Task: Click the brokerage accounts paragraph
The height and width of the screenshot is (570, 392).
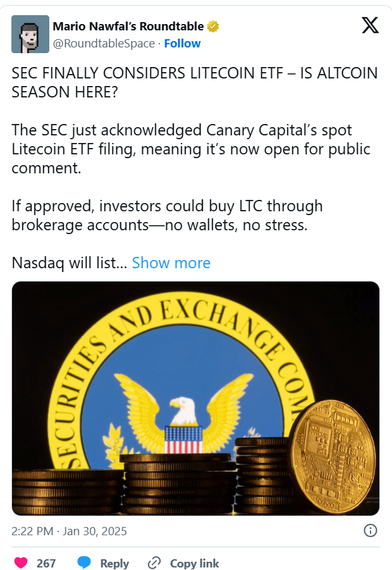Action: click(x=167, y=215)
